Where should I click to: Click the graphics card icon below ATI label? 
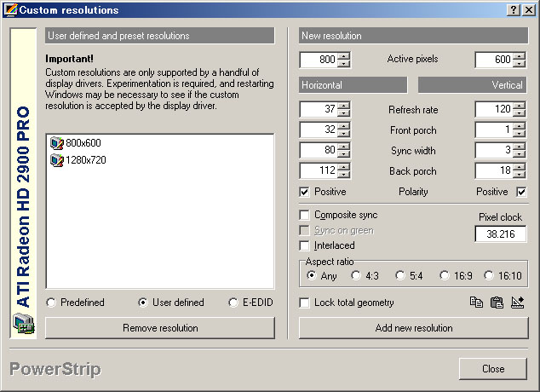(x=23, y=324)
